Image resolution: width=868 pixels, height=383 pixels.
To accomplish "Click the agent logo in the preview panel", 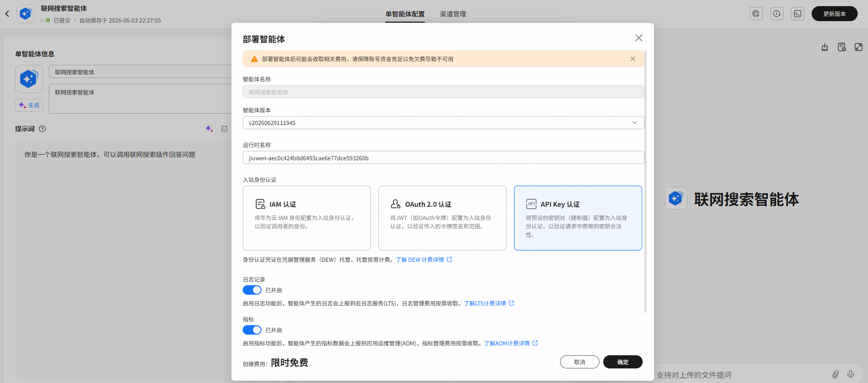I will click(x=676, y=199).
